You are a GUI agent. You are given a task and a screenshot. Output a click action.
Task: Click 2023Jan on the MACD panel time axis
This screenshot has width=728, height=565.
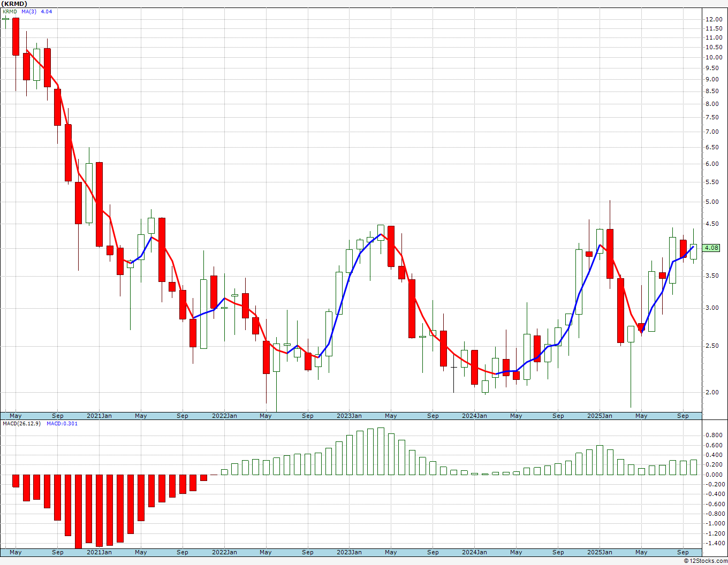coord(349,552)
